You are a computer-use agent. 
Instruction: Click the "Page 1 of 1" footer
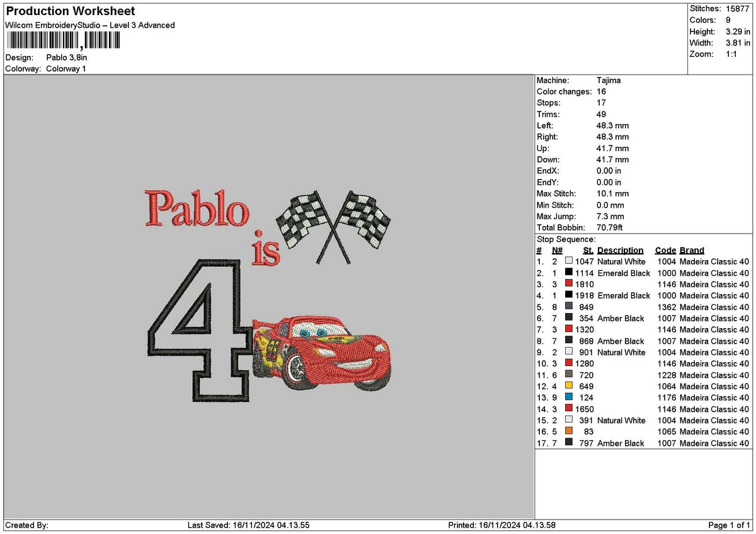tap(730, 525)
